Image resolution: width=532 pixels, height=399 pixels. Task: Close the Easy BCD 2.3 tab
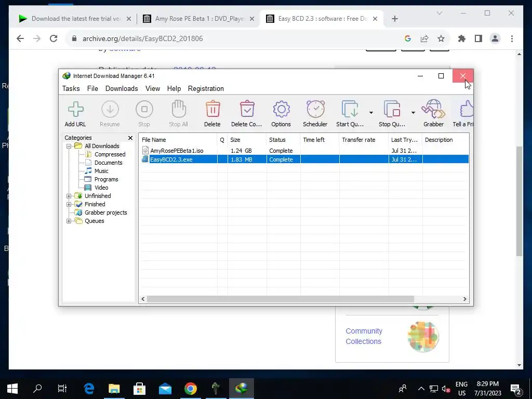coord(375,19)
